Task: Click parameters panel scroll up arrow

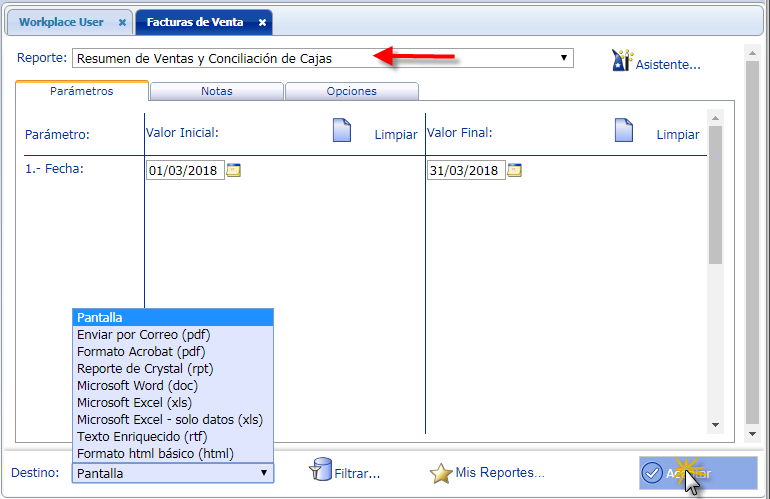Action: click(x=715, y=118)
